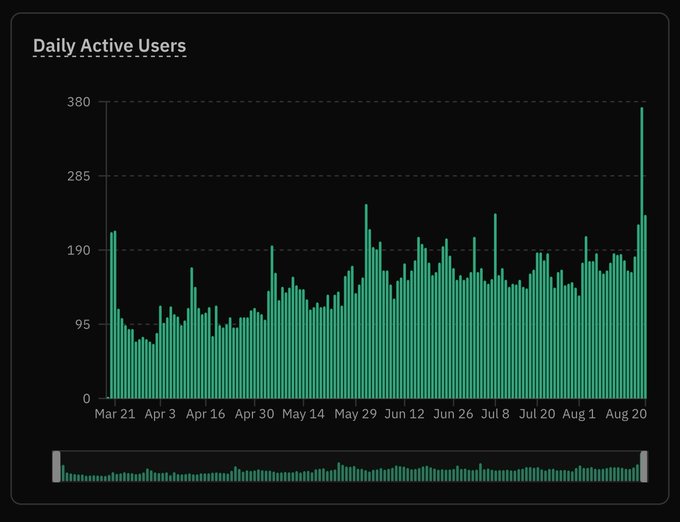Click the "May 14" x-axis label

point(303,414)
